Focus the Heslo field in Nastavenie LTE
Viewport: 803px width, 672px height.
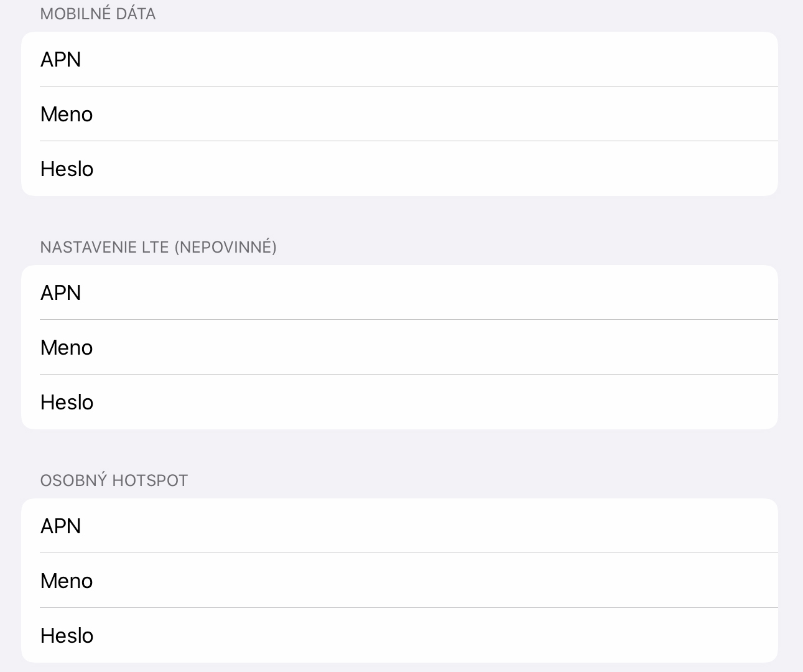click(x=399, y=402)
